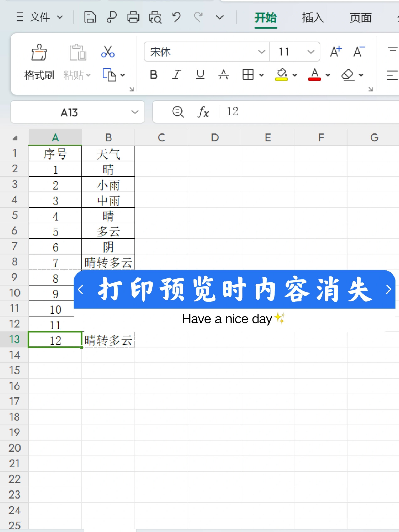Click the export to PDF icon
The image size is (399, 532).
click(x=111, y=17)
